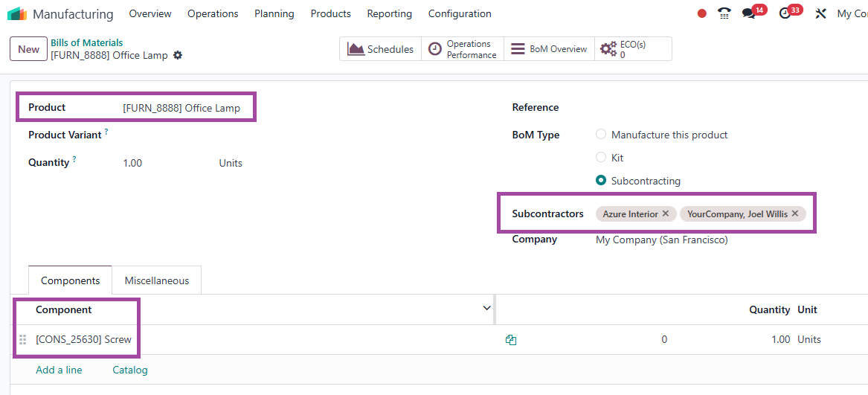Open the Catalog link
This screenshot has width=868, height=395.
tap(130, 370)
